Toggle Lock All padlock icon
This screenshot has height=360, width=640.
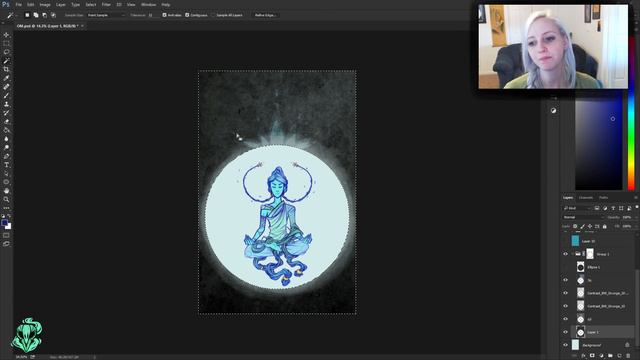coord(605,226)
